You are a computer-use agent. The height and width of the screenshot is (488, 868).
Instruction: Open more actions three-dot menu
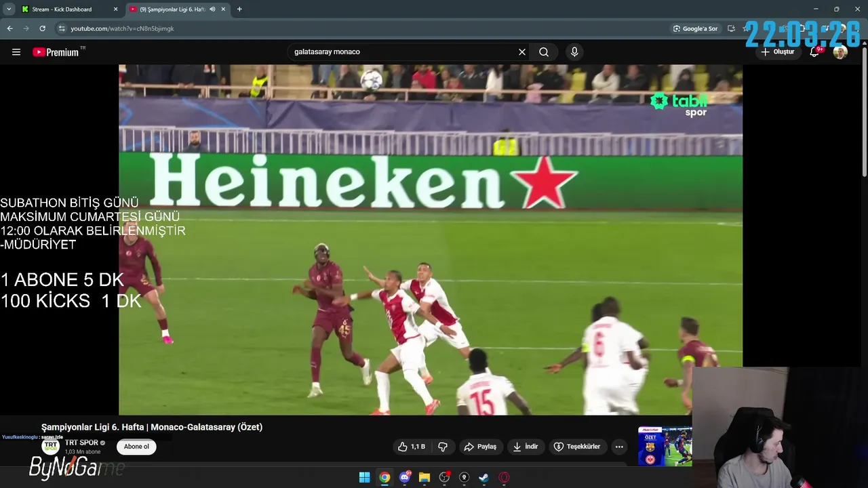619,447
